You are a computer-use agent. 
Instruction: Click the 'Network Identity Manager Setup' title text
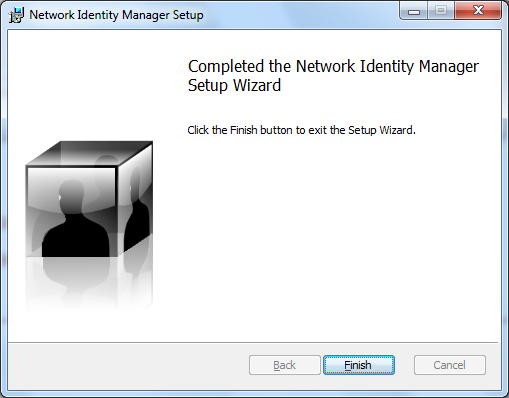(116, 15)
